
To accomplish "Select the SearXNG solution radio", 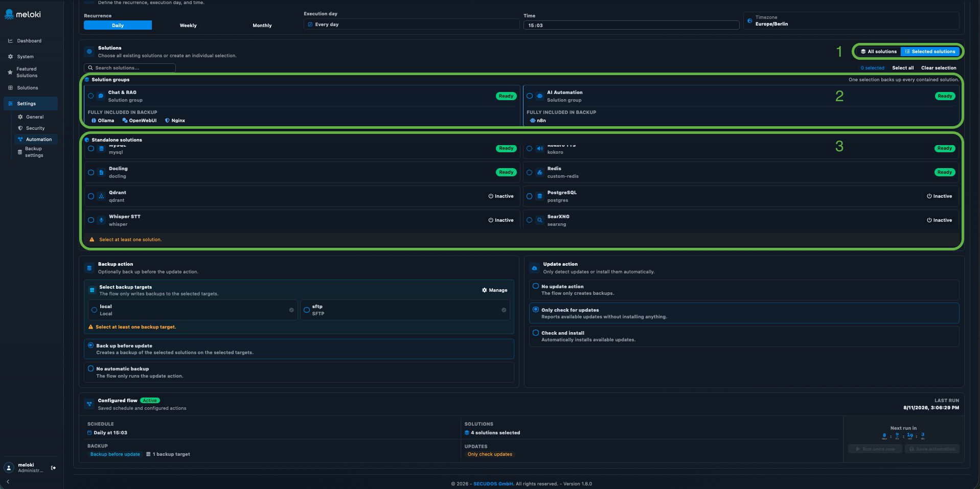I will [x=530, y=220].
